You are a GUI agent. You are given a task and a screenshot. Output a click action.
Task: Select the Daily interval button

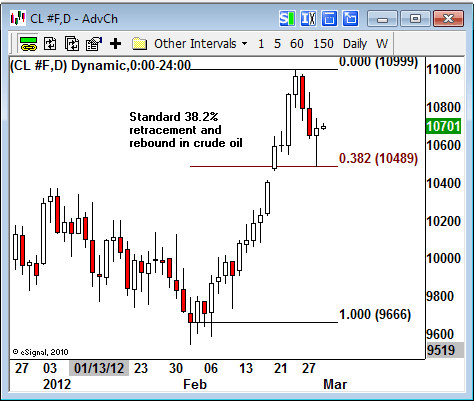[355, 44]
